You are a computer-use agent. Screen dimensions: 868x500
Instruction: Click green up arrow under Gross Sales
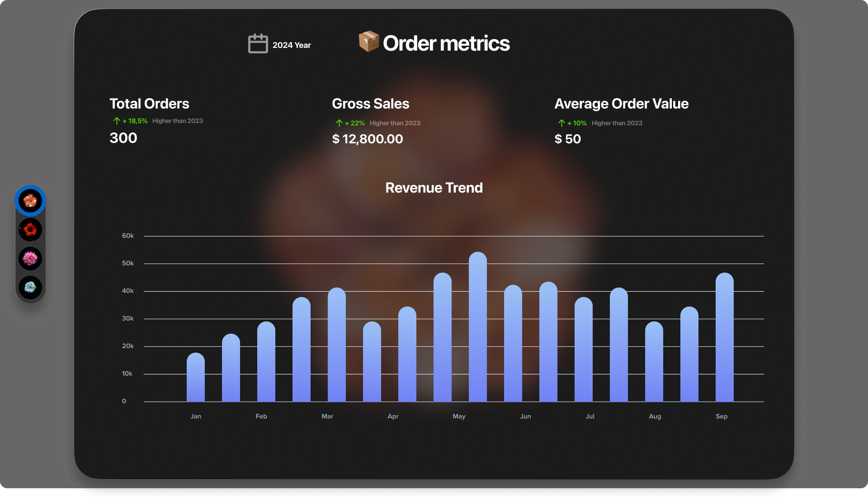[x=339, y=123]
